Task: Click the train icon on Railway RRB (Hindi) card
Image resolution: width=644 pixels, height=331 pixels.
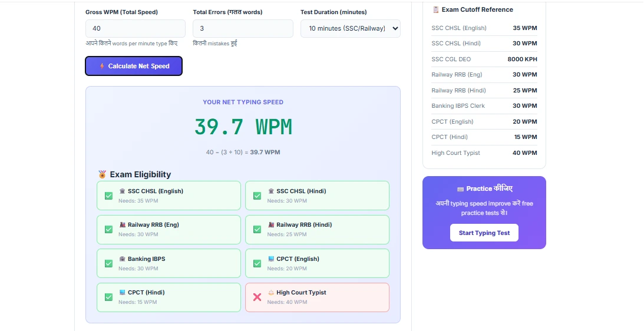Action: 271,225
